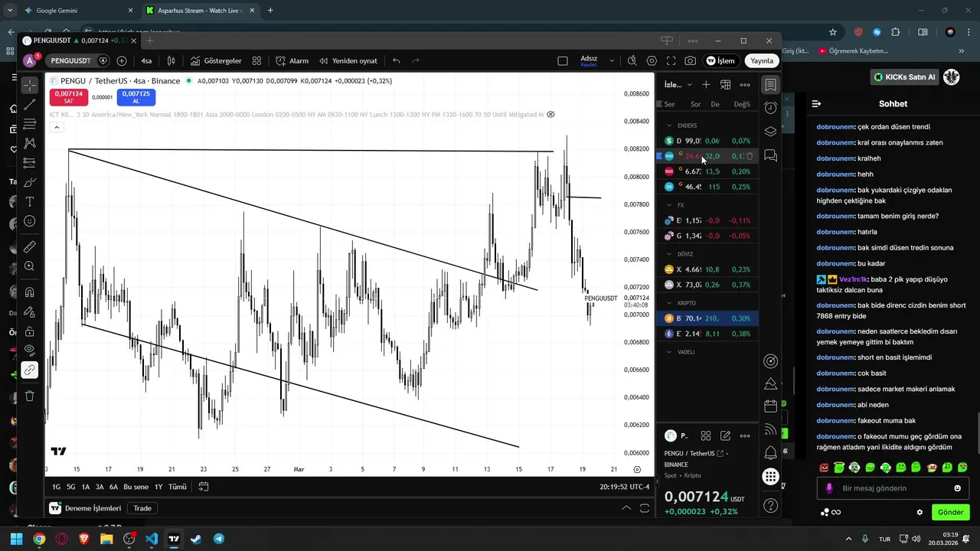Click the Gönder button in Kick chat
Viewport: 980px width, 551px height.
click(x=951, y=512)
